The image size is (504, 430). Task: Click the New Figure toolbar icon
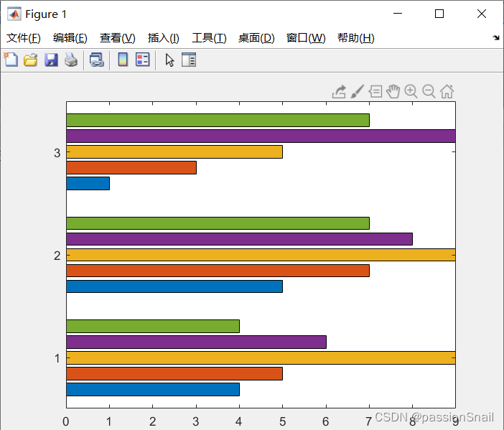(11, 60)
